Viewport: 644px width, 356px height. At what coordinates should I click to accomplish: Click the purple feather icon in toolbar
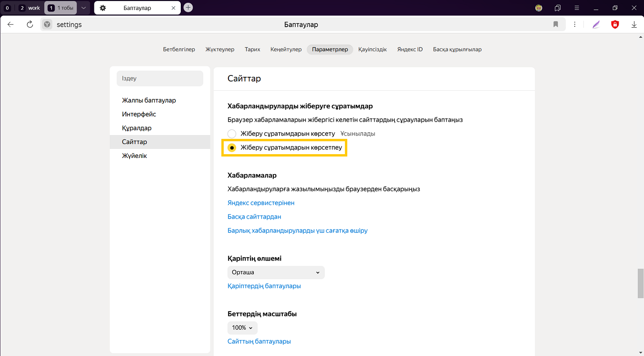[x=596, y=24]
